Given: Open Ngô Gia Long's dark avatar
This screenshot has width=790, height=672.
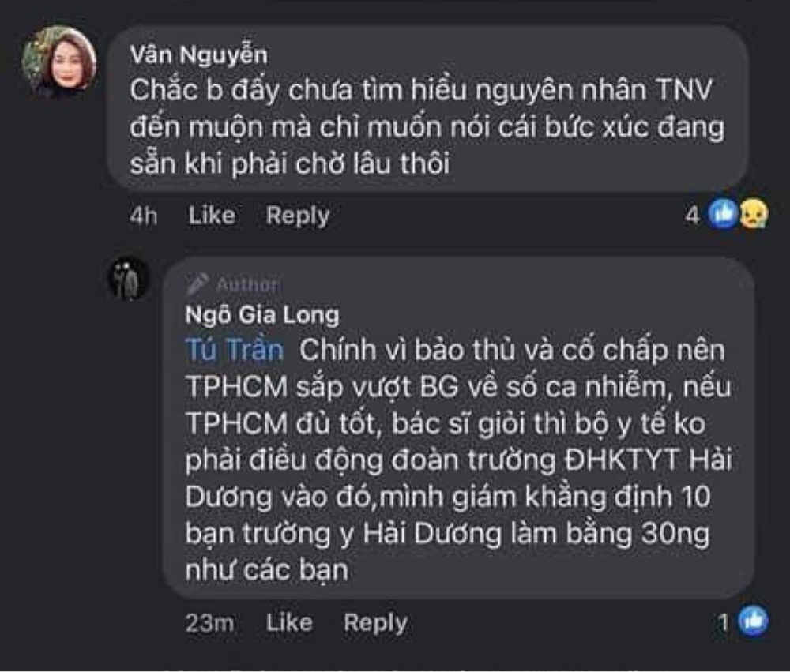Looking at the screenshot, I should (129, 279).
